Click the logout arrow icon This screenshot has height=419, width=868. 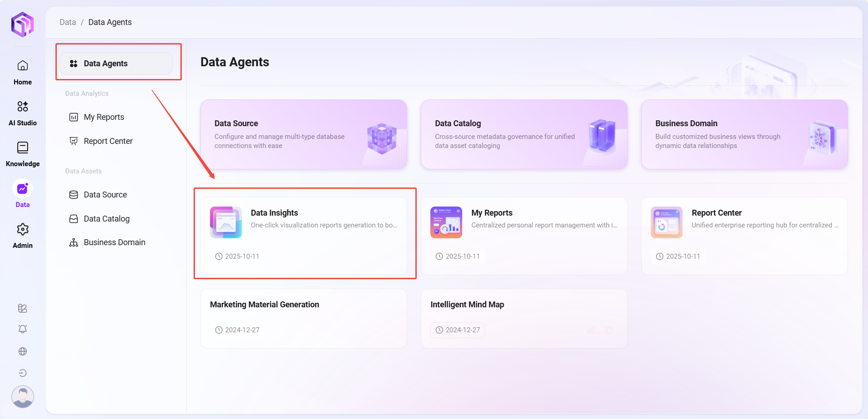tap(23, 373)
